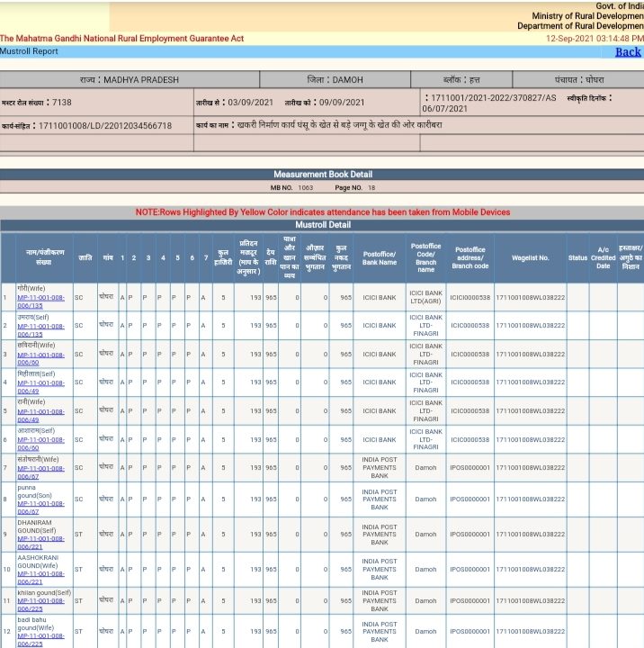The height and width of the screenshot is (648, 644).
Task: Open row 2 registration link MP-11-001-008-006/135
Action: [x=40, y=330]
